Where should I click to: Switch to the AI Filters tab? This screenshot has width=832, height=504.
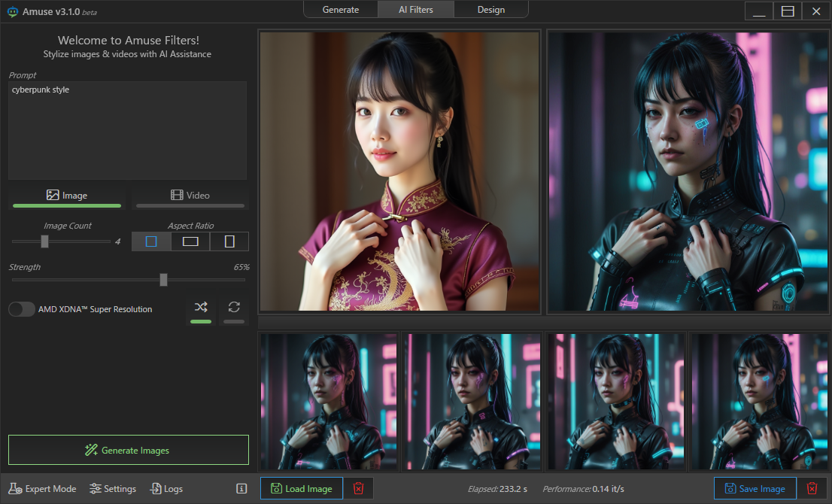pos(416,10)
